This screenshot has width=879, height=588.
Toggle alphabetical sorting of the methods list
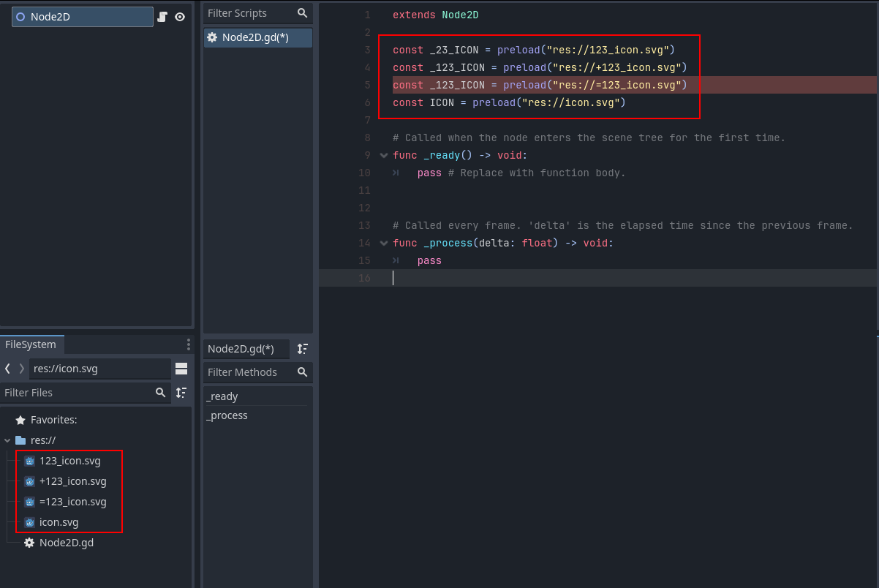(302, 349)
